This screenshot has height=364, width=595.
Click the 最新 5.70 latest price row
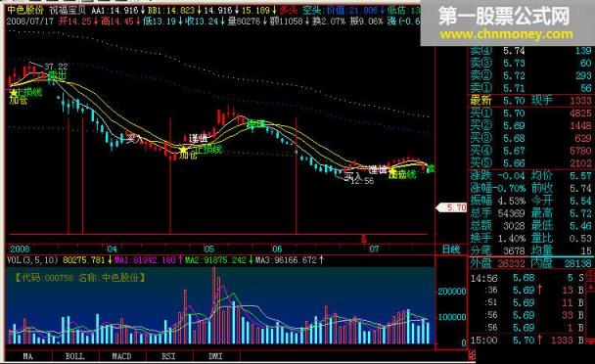(530, 101)
